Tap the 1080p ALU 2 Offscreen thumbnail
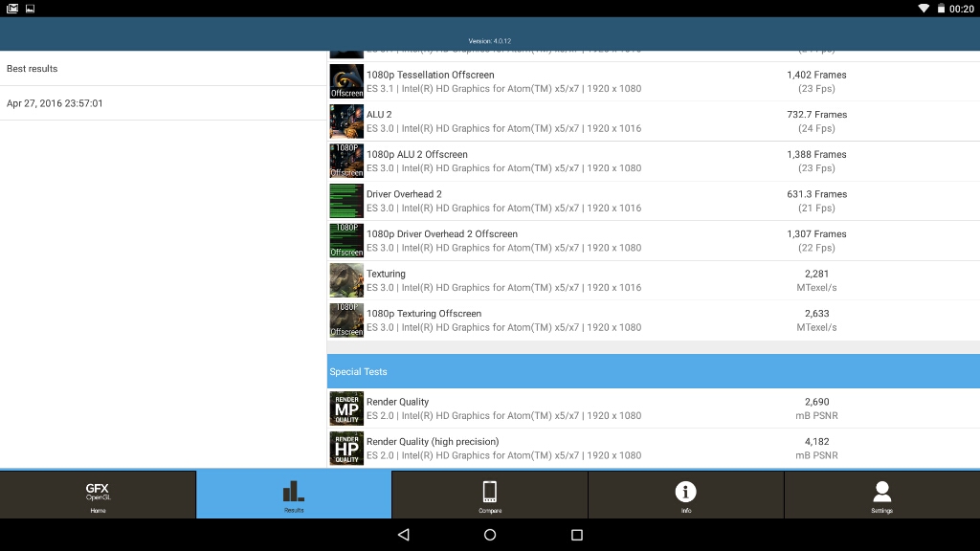 coord(346,161)
